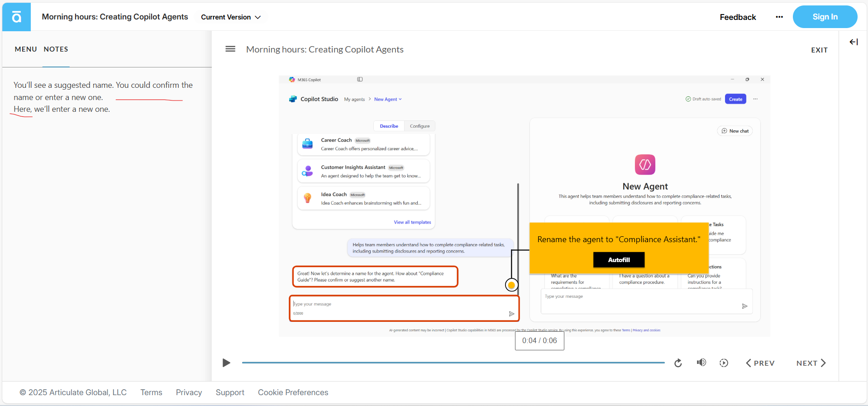Click the Create button in Copilot Studio
868x406 pixels.
[x=735, y=99]
